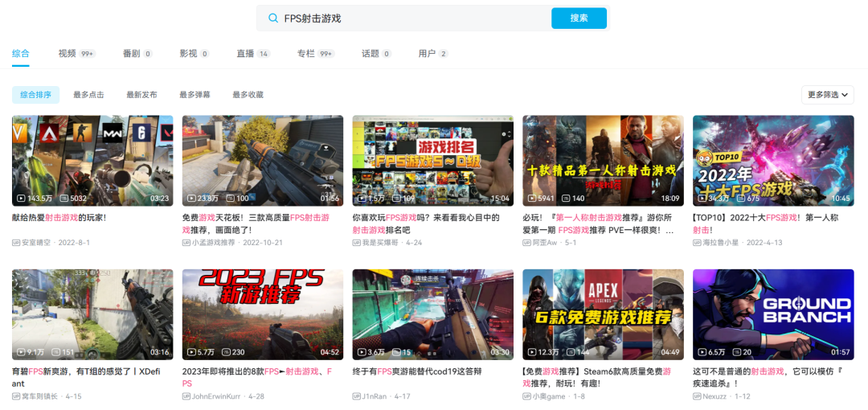Click title 免费游戏天花板 三款高质量FPS
This screenshot has width=868, height=410.
[x=256, y=223]
